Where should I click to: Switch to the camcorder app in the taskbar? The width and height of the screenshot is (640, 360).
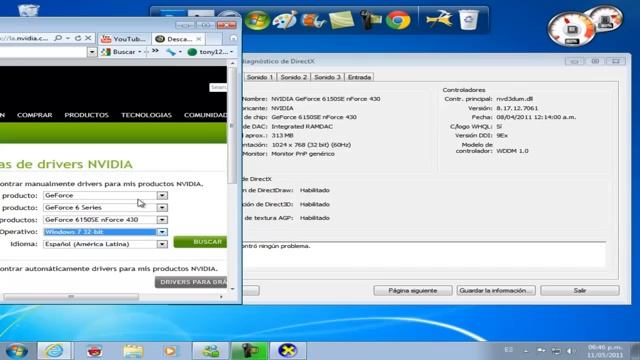tap(249, 351)
